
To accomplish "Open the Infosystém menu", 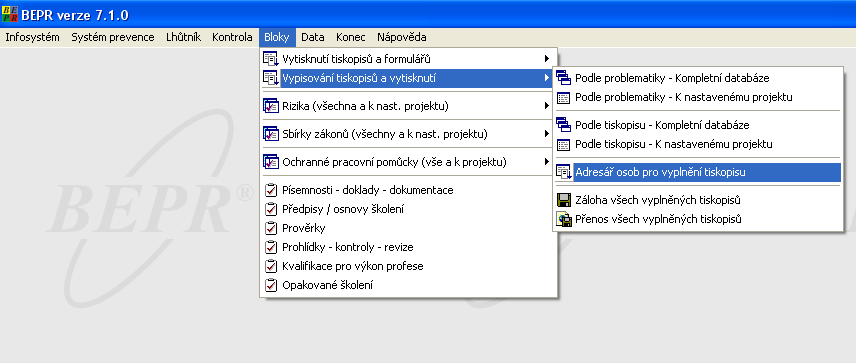I will 32,38.
